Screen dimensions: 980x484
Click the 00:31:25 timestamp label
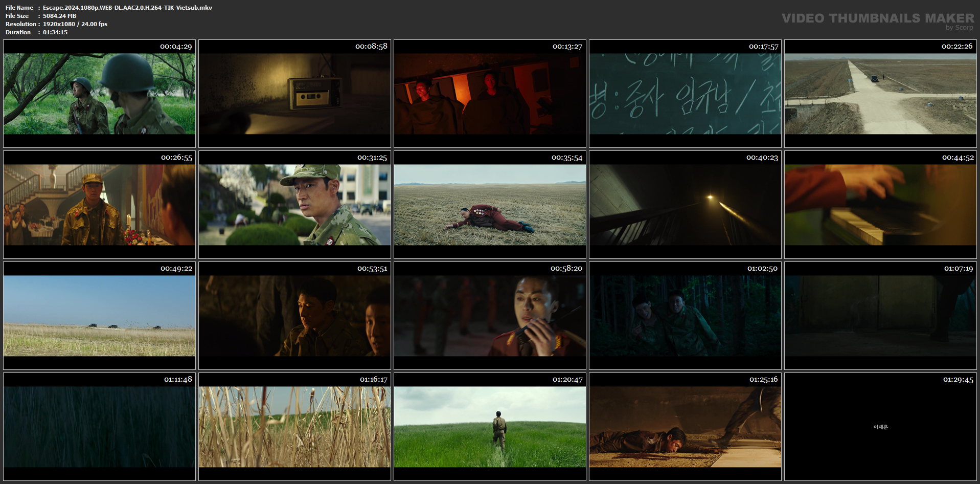(x=372, y=158)
